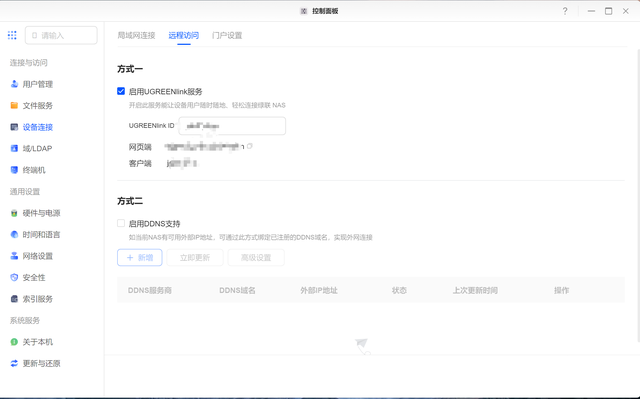Screen dimensions: 640x399
Task: Click the 用户管理 sidebar icon
Action: click(x=14, y=84)
